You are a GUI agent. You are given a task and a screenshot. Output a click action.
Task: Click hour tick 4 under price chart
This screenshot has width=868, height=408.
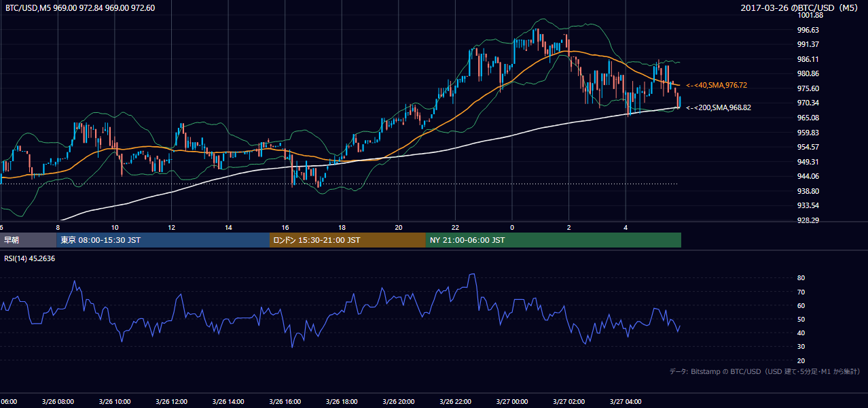pyautogui.click(x=626, y=227)
